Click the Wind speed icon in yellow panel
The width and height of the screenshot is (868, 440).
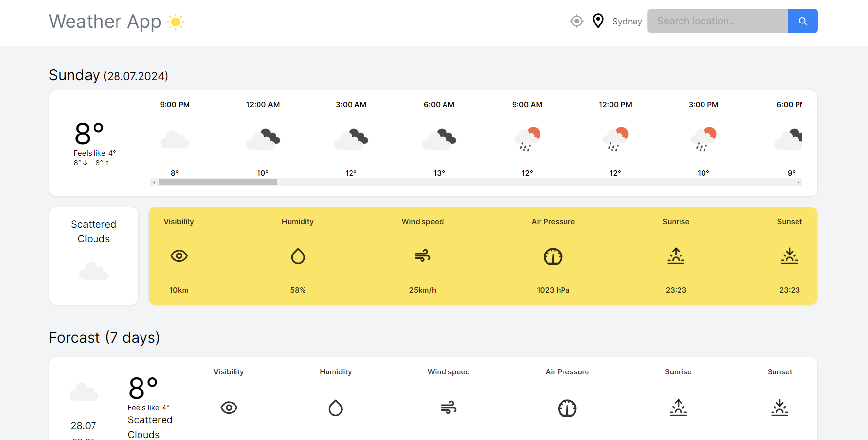coord(422,255)
